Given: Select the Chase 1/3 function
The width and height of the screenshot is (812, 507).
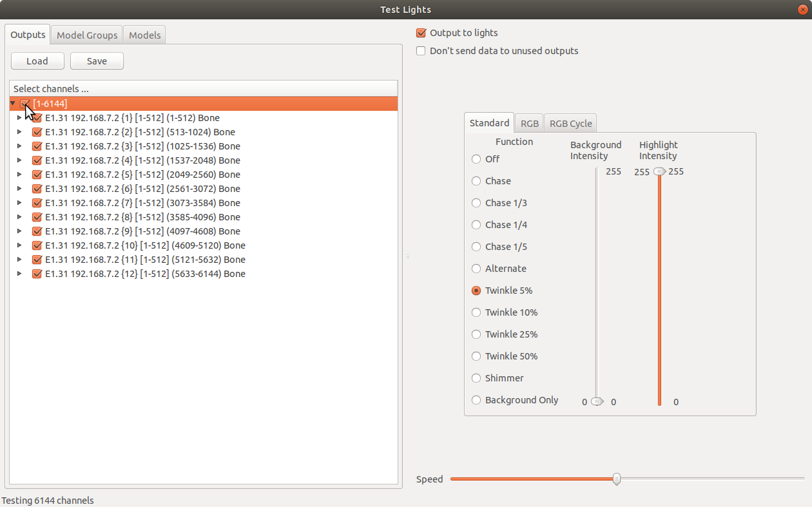Looking at the screenshot, I should (x=476, y=203).
